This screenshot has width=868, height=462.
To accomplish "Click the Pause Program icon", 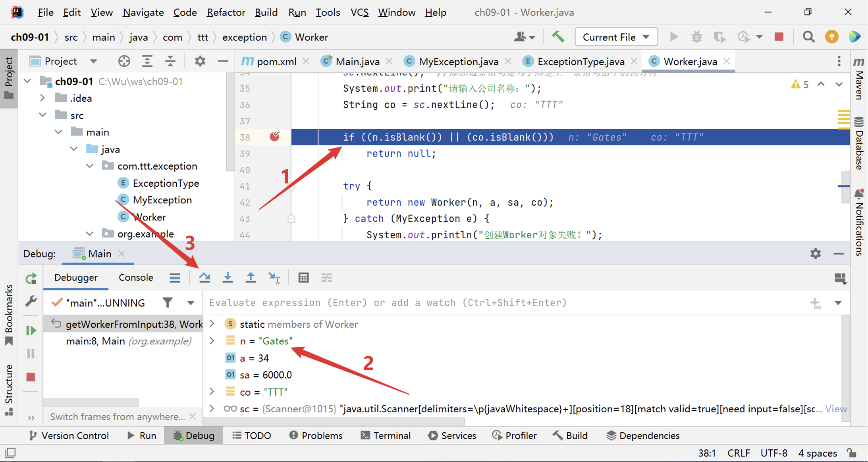I will click(x=31, y=354).
